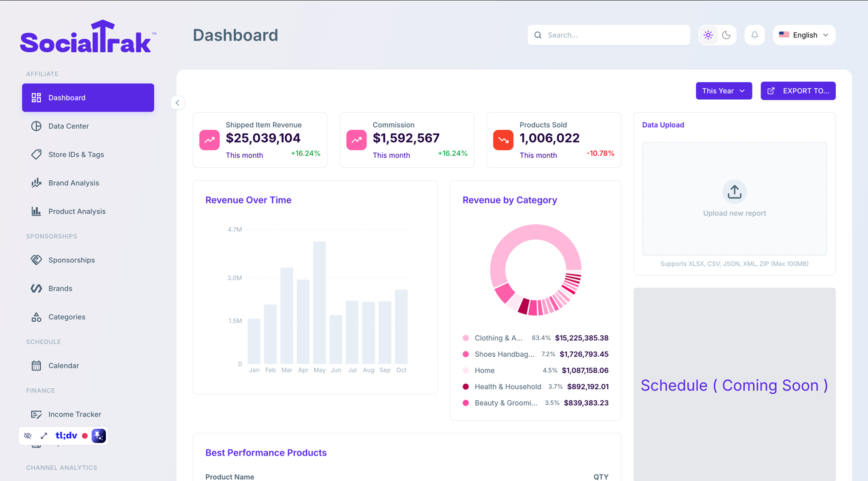
Task: Click the May bar in revenue chart
Action: [x=320, y=302]
